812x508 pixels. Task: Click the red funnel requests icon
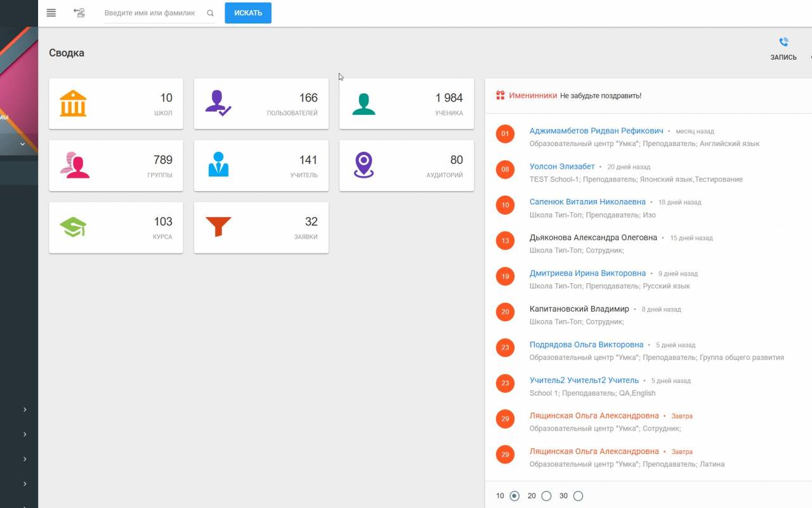pos(218,227)
